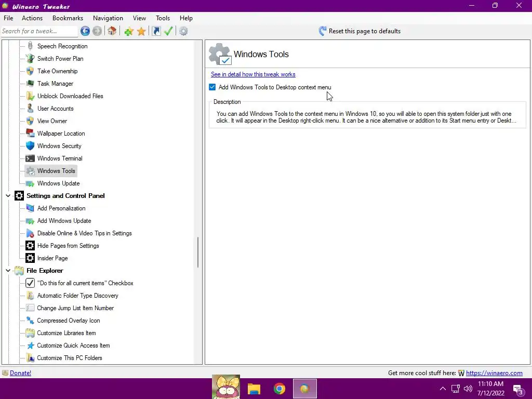This screenshot has width=532, height=399.
Task: Open the Bookmarks menu
Action: [x=68, y=18]
